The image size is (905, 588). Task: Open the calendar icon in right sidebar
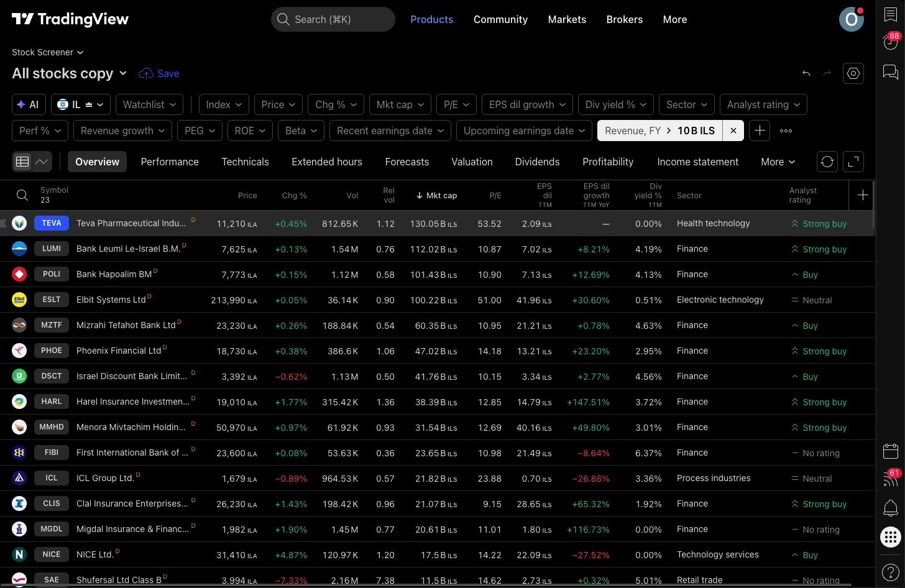coord(890,451)
